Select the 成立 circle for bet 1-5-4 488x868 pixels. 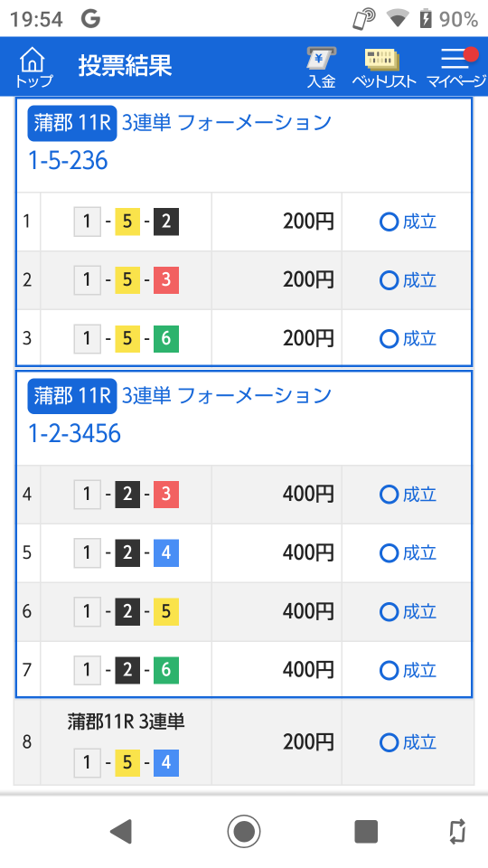coord(389,742)
